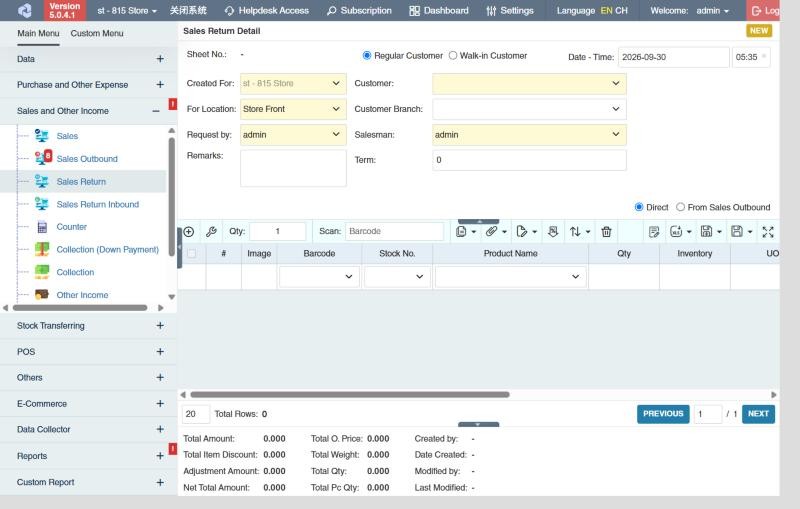Click the sidebar vertical scrollbar
Screen dimensions: 800x509
(x=171, y=196)
